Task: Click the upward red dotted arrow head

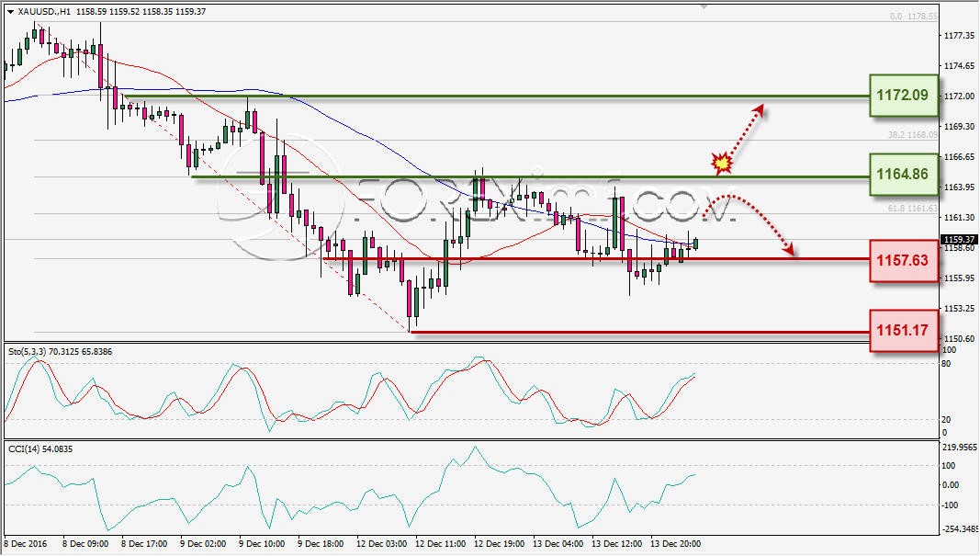Action: [758, 109]
